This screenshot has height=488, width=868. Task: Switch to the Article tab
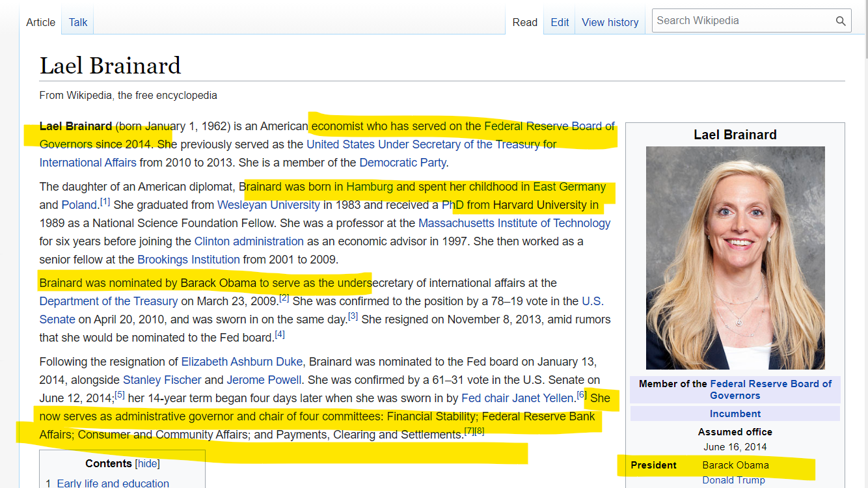coord(40,22)
